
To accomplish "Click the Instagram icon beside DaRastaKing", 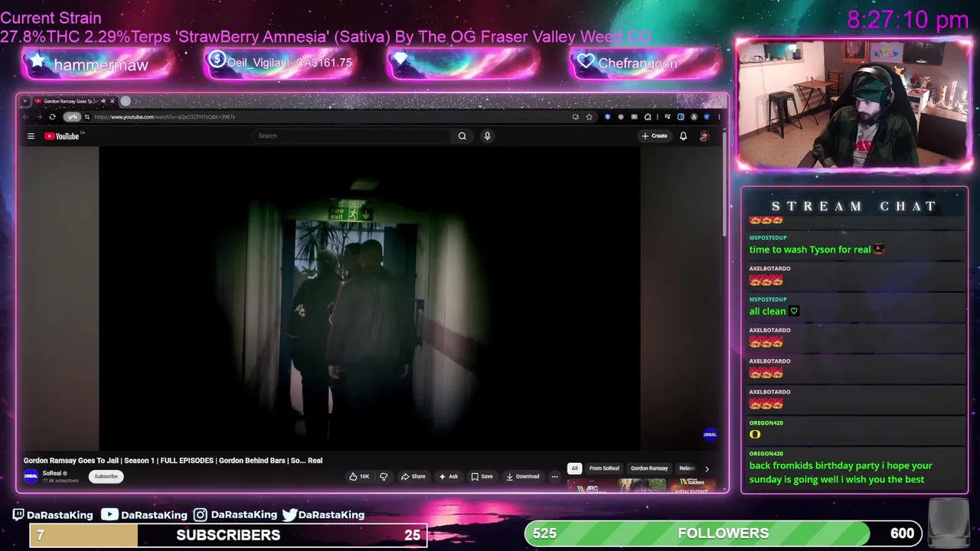I will 200,515.
